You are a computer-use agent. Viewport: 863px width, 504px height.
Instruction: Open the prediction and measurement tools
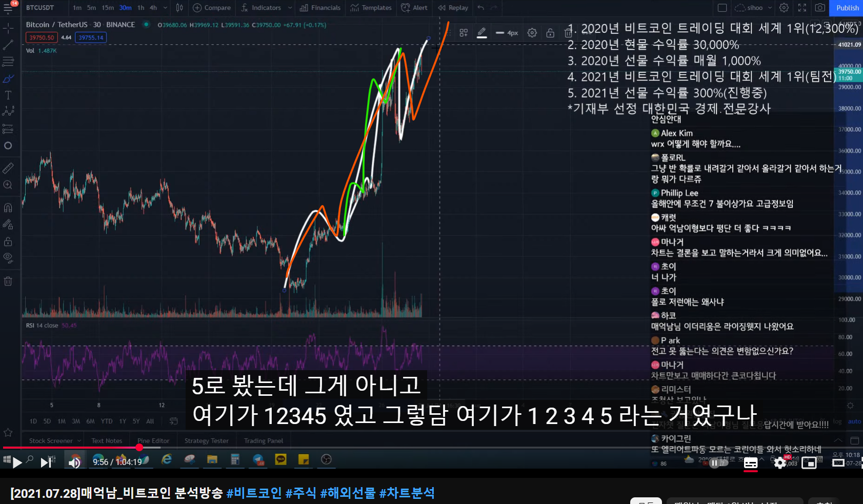(x=8, y=128)
